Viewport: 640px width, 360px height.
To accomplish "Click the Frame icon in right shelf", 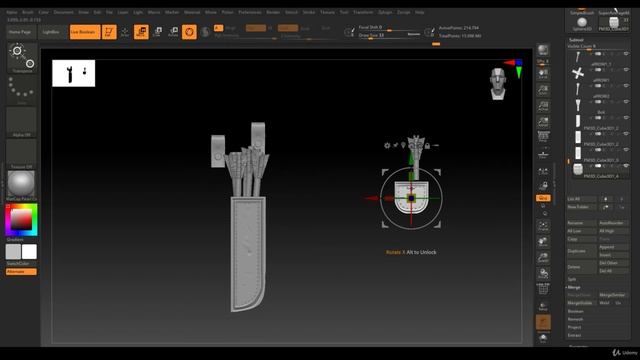I will 543,226.
